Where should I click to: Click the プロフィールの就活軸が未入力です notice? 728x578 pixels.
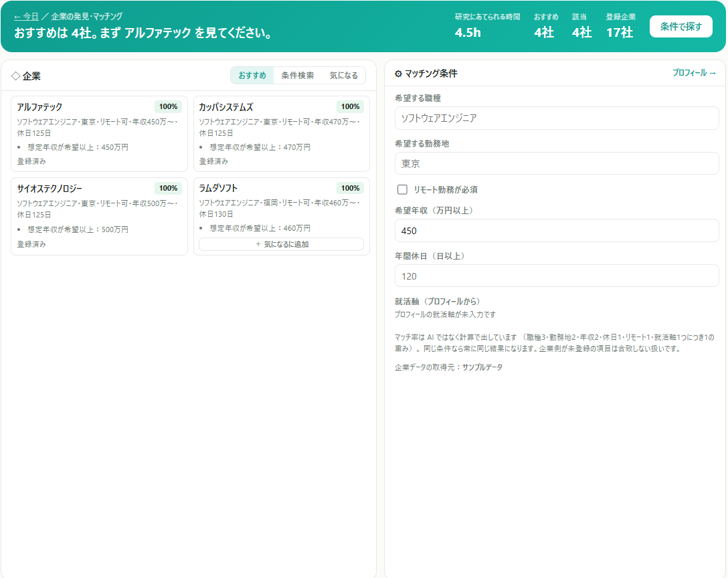point(445,315)
